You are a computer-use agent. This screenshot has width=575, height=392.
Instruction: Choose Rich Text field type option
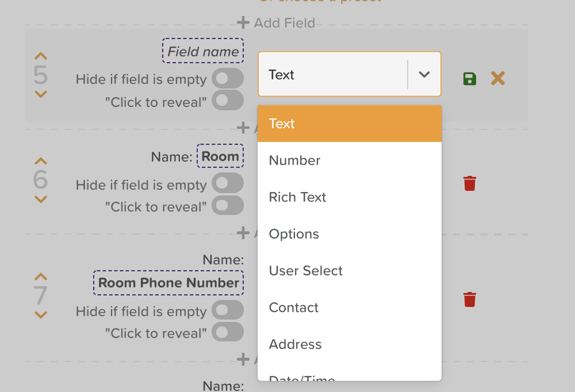(297, 197)
